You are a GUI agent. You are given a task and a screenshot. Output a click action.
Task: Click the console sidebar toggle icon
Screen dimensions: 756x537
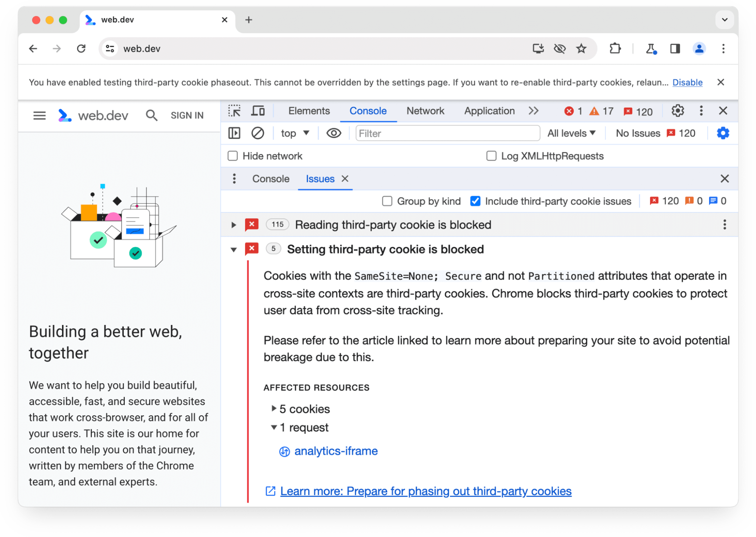pyautogui.click(x=236, y=134)
